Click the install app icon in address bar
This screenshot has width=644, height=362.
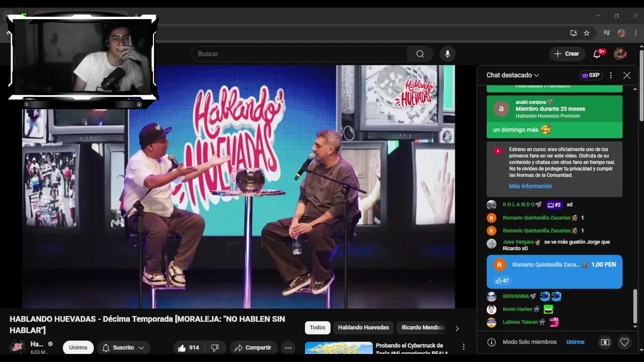[574, 33]
